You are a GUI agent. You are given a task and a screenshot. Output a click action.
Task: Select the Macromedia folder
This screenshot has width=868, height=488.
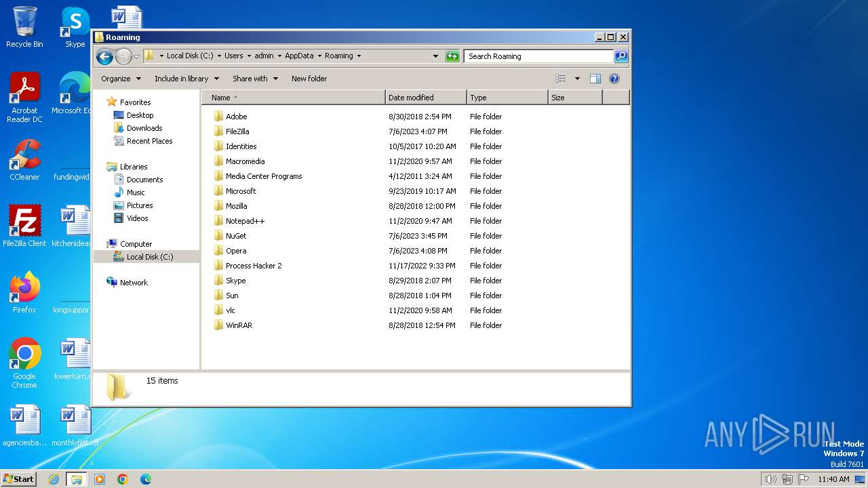point(245,161)
